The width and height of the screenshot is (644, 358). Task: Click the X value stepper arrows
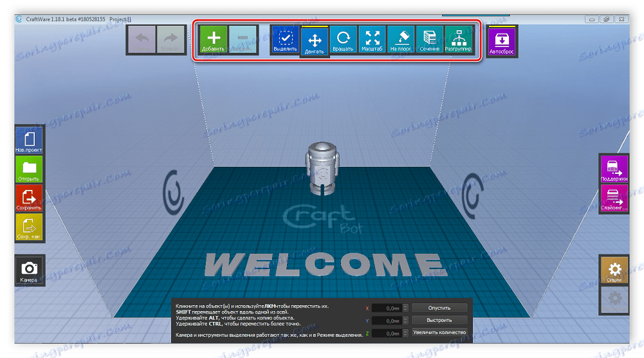[x=405, y=308]
